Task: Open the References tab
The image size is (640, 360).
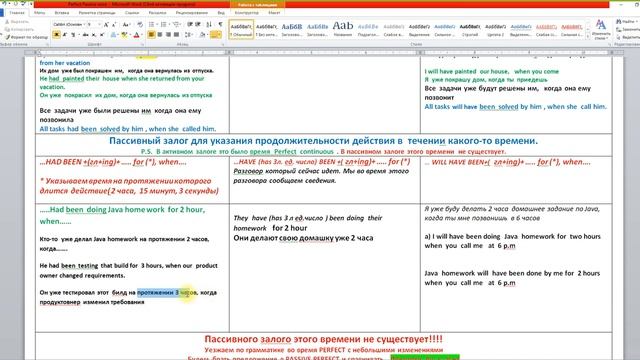Action: 132,13
